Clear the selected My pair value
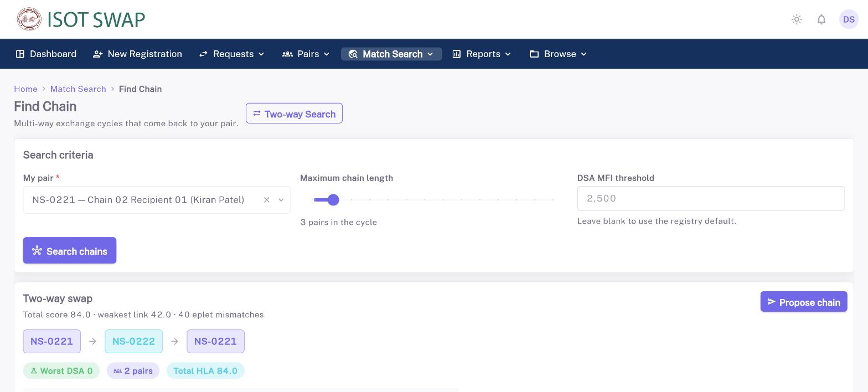This screenshot has height=392, width=868. coord(267,200)
